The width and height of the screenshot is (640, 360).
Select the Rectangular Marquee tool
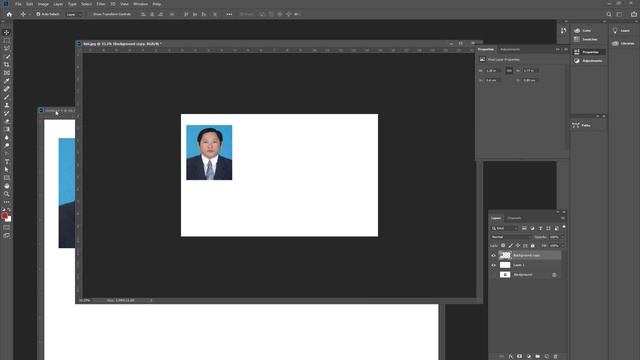tap(7, 40)
